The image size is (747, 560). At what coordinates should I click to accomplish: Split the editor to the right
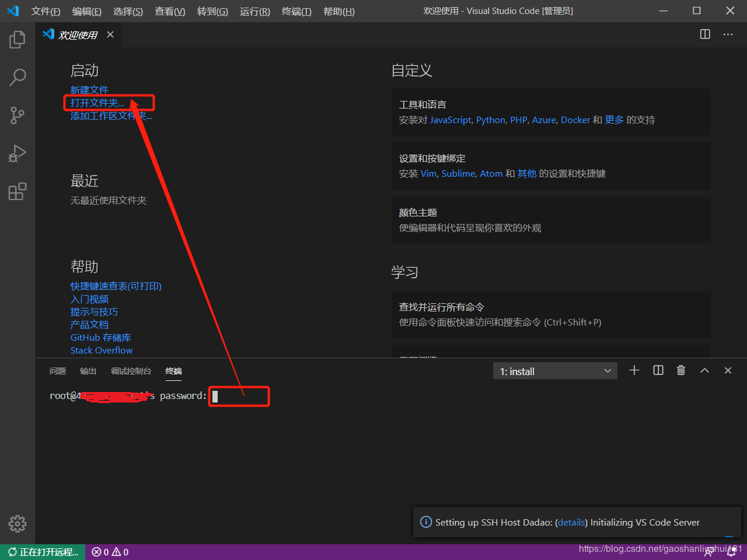tap(705, 34)
